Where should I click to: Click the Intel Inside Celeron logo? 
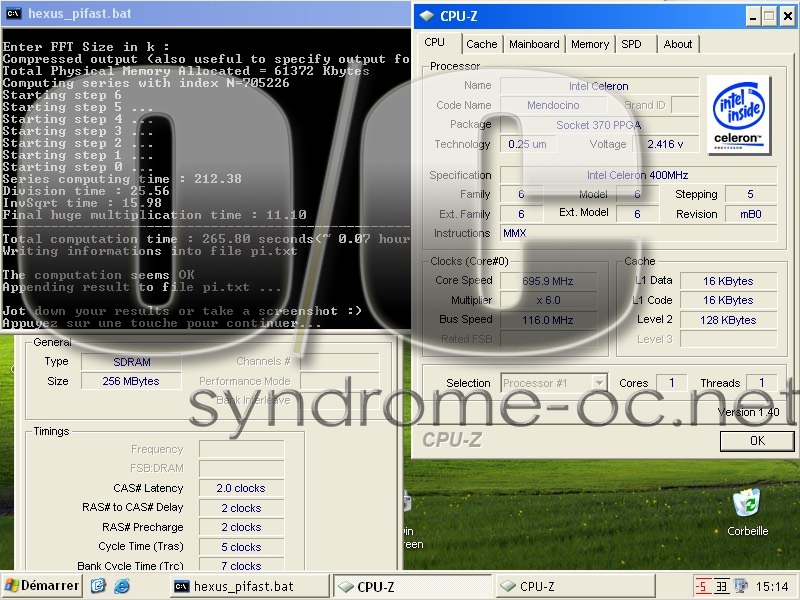739,114
